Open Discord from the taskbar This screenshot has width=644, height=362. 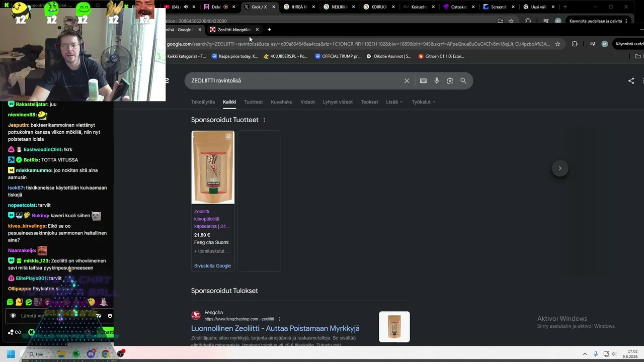[91, 354]
